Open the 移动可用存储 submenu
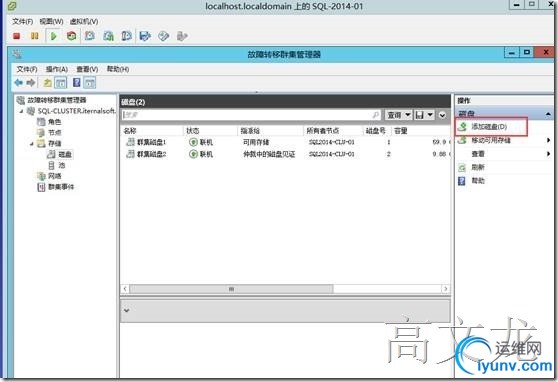Viewport: 558px width, 382px height. click(548, 140)
